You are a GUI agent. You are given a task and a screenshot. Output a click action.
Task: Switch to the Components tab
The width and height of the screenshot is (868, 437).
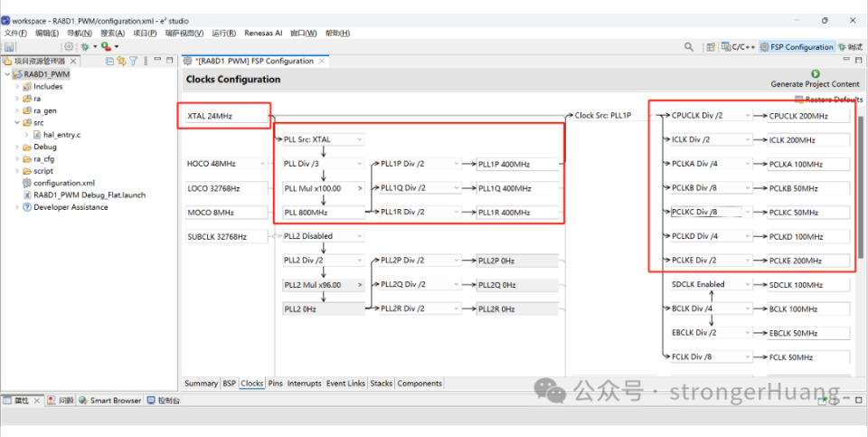click(420, 384)
